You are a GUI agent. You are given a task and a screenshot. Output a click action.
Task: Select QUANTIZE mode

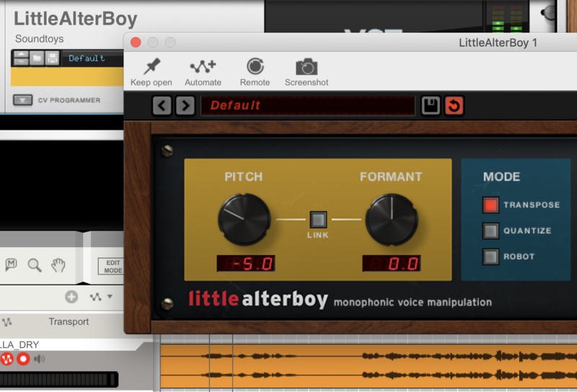pyautogui.click(x=491, y=231)
